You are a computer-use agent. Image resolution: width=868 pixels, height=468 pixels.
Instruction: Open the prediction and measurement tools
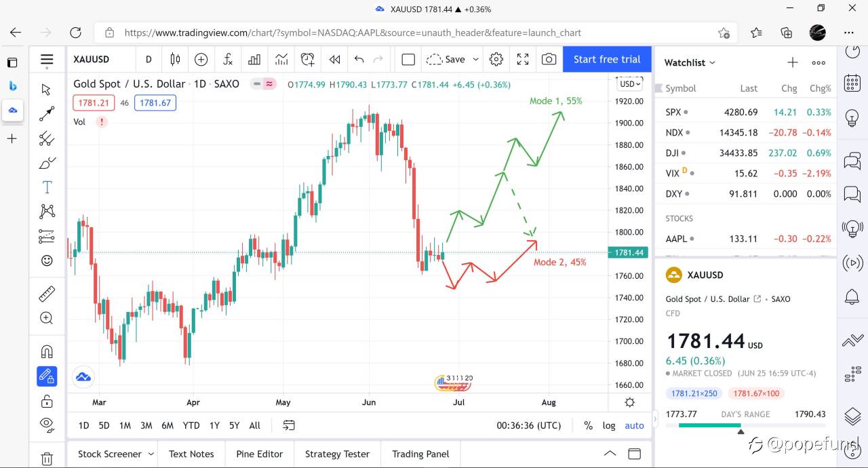[x=47, y=236]
